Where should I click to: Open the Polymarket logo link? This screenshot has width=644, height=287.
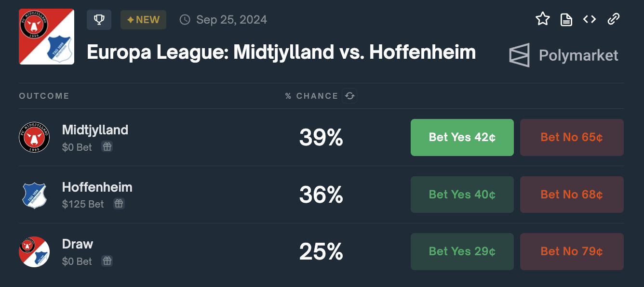tap(563, 55)
